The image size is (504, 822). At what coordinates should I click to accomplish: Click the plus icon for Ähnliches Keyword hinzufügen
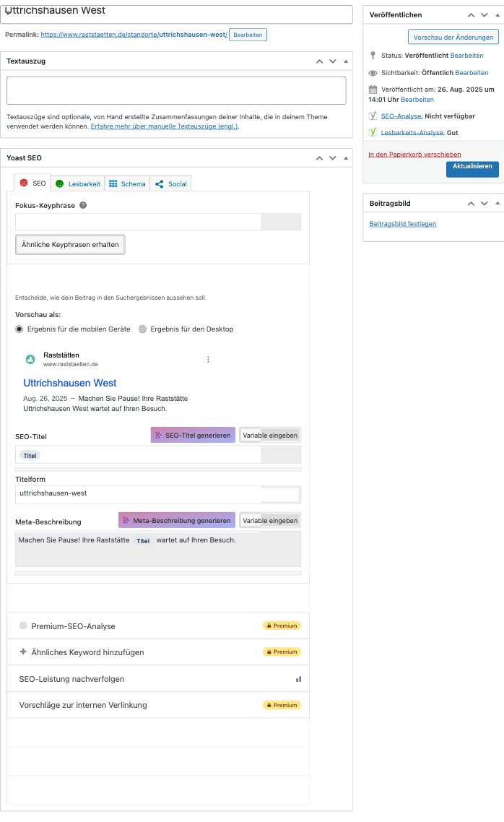click(x=23, y=652)
